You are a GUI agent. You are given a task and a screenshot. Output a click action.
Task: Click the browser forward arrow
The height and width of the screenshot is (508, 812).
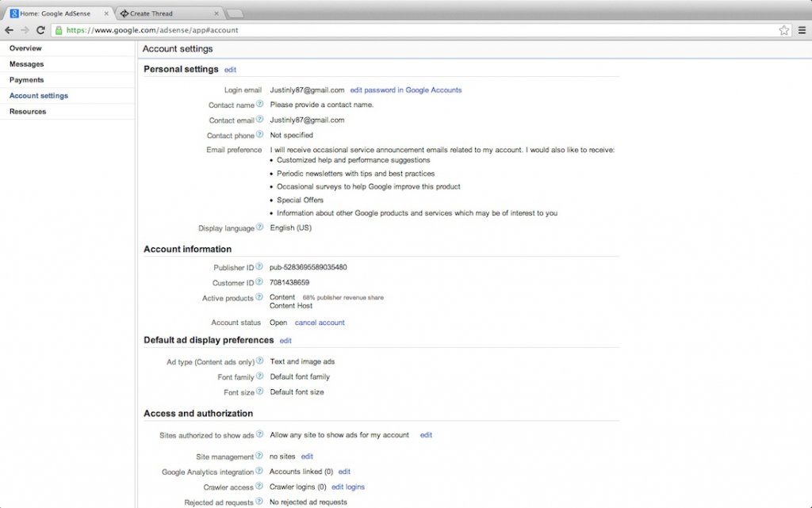25,30
